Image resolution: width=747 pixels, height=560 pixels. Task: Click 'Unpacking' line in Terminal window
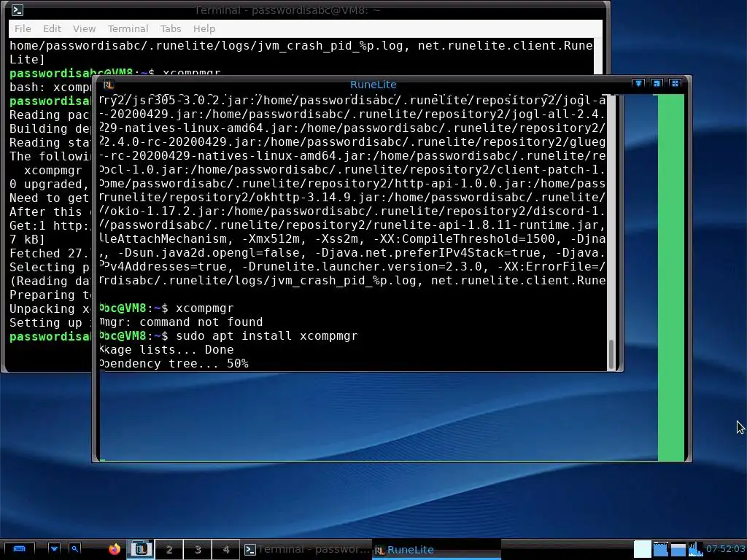[x=49, y=308]
